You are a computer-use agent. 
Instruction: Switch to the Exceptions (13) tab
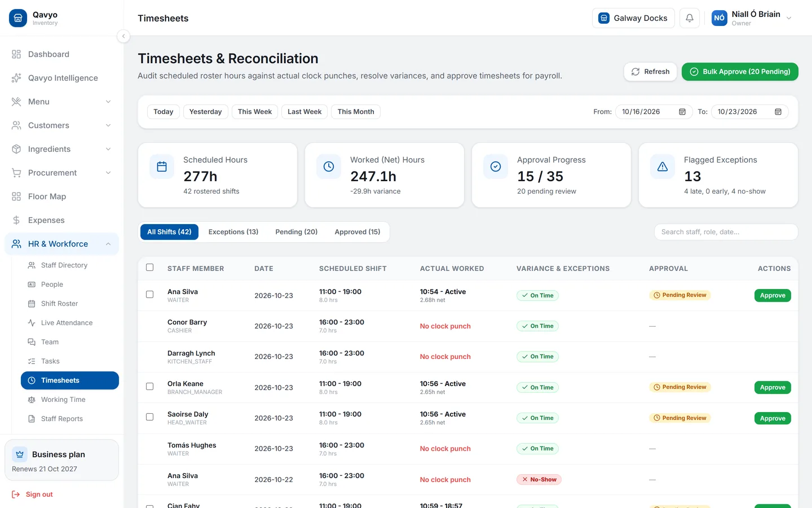point(233,232)
